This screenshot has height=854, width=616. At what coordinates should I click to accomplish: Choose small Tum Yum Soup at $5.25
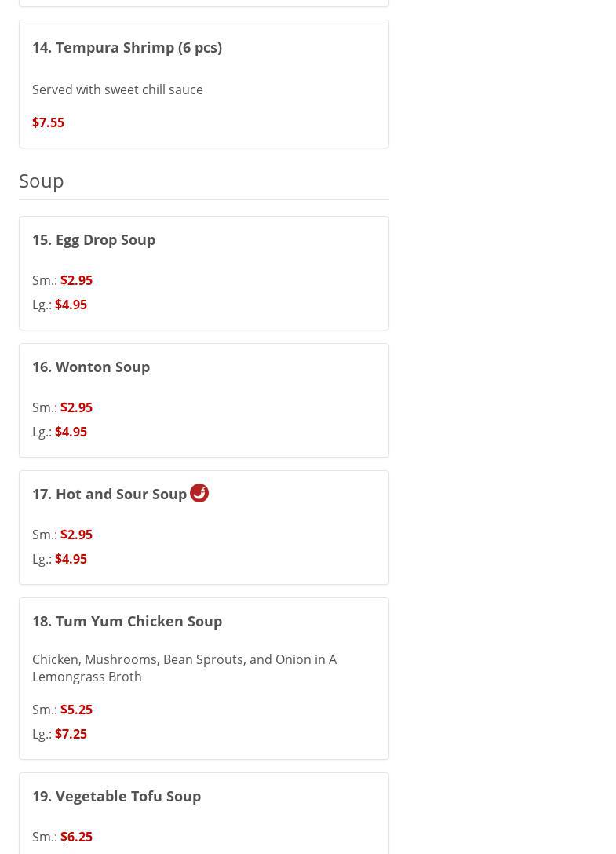coord(76,710)
